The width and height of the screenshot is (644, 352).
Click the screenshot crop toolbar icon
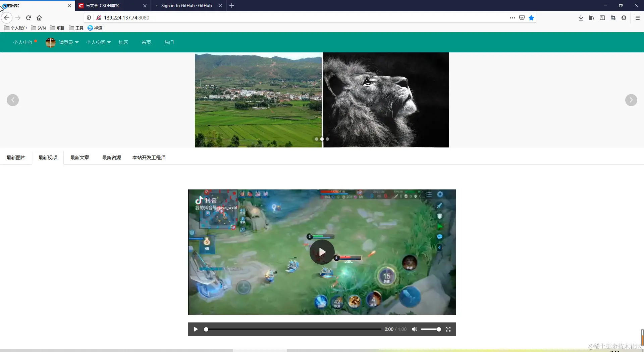613,18
